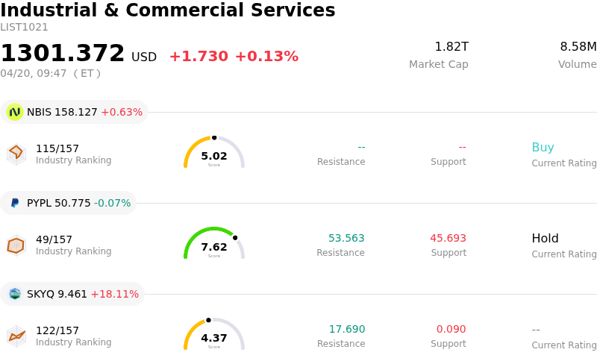Click the SKYQ company logo icon
This screenshot has height=364, width=597.
coord(15,294)
